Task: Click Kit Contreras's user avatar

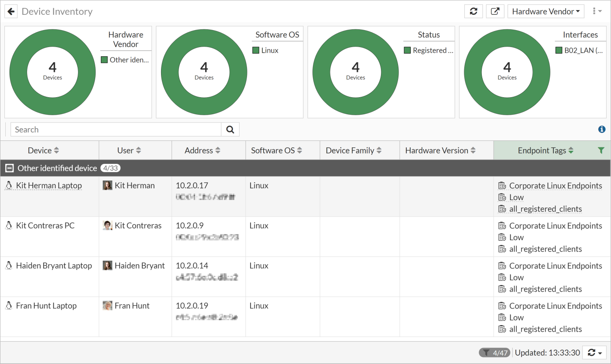Action: [x=107, y=225]
